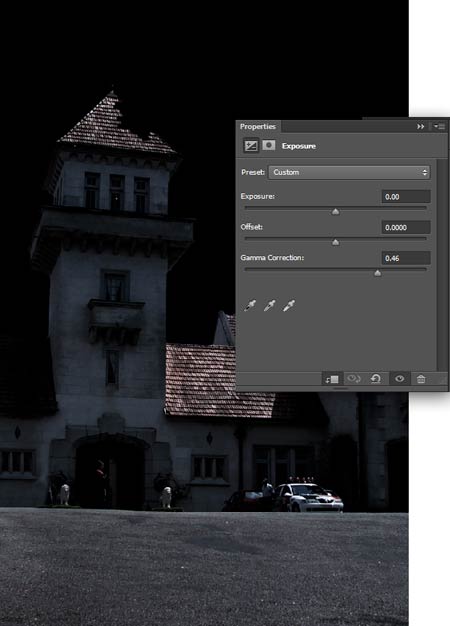Click the Gamma Correction value field
The width and height of the screenshot is (450, 626).
(406, 258)
